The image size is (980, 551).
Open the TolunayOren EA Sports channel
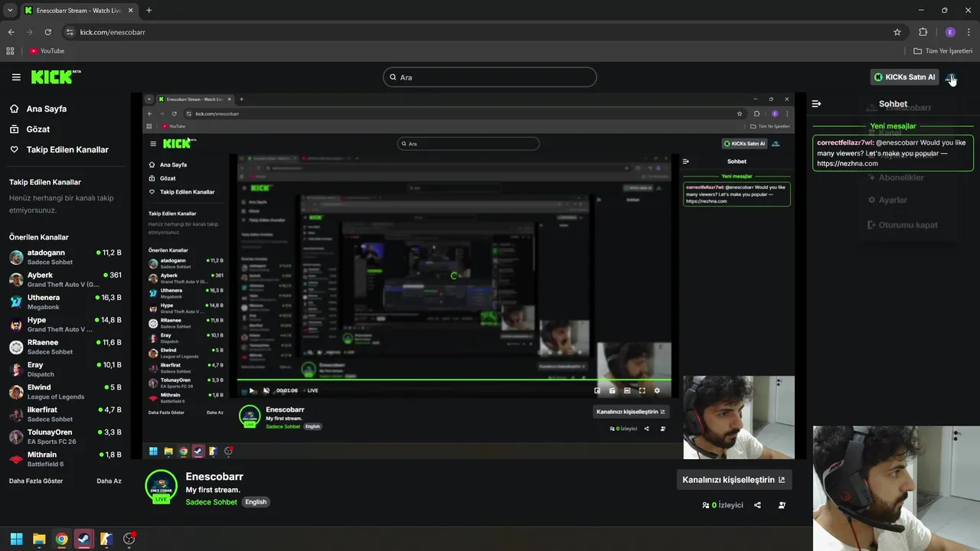click(65, 436)
